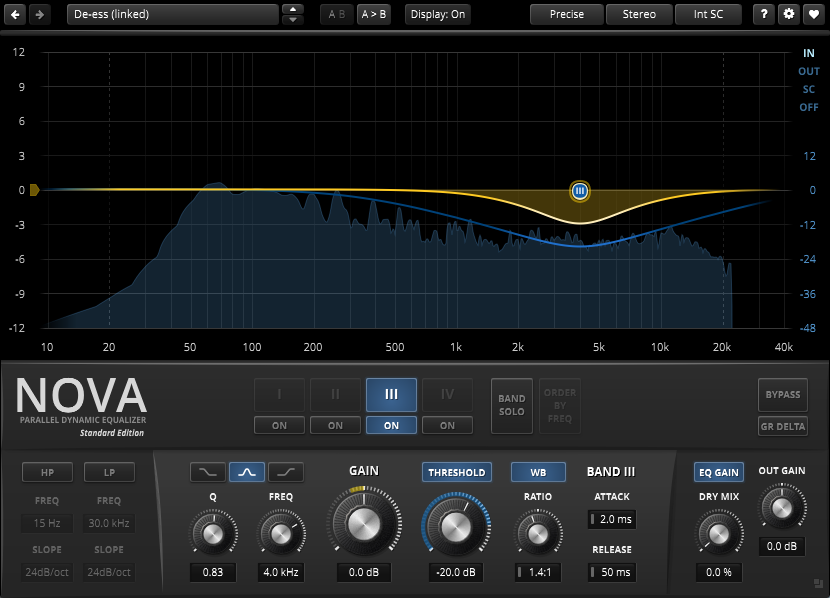Open the help question mark
The width and height of the screenshot is (830, 598).
(764, 14)
